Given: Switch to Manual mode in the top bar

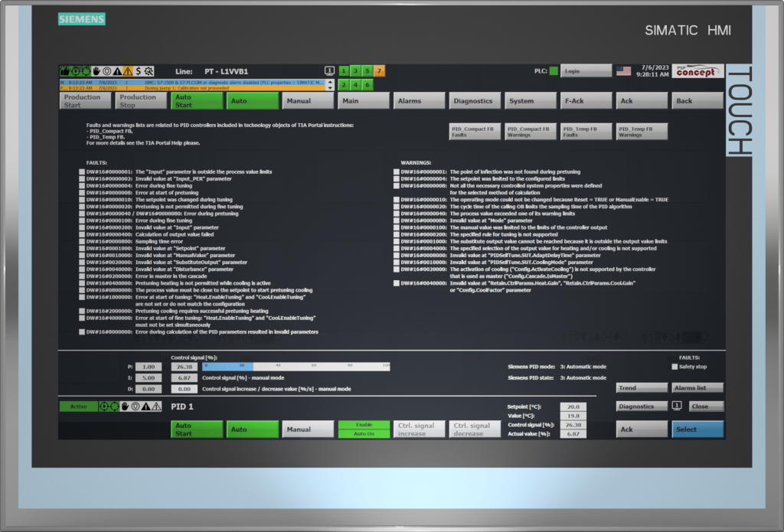Looking at the screenshot, I should (x=308, y=100).
